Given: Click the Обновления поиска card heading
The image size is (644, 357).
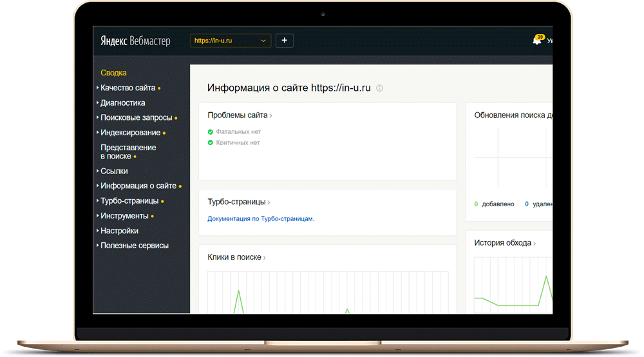Looking at the screenshot, I should point(513,115).
